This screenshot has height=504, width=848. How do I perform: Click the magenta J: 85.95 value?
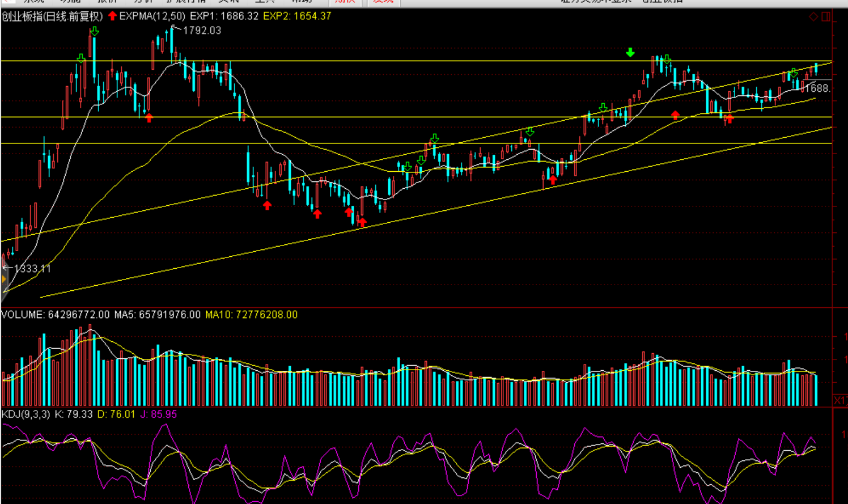tap(159, 414)
